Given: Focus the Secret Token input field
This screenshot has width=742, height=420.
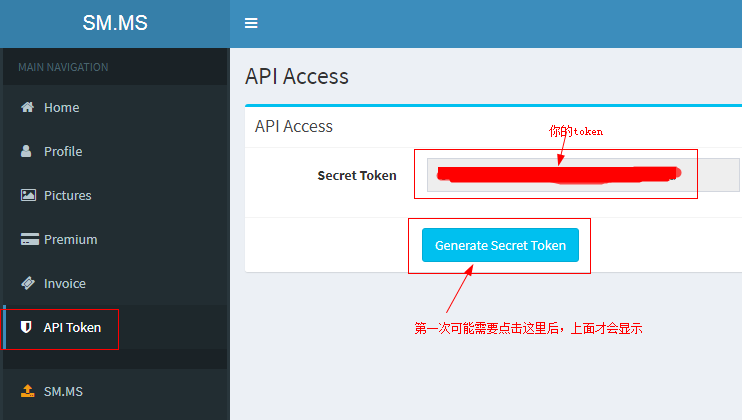Looking at the screenshot, I should coord(583,175).
